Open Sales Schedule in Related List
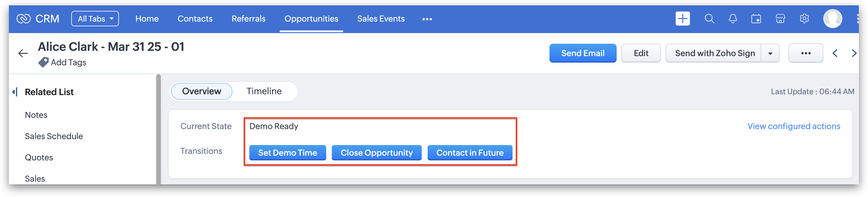Viewport: 868px width, 197px height. click(54, 136)
